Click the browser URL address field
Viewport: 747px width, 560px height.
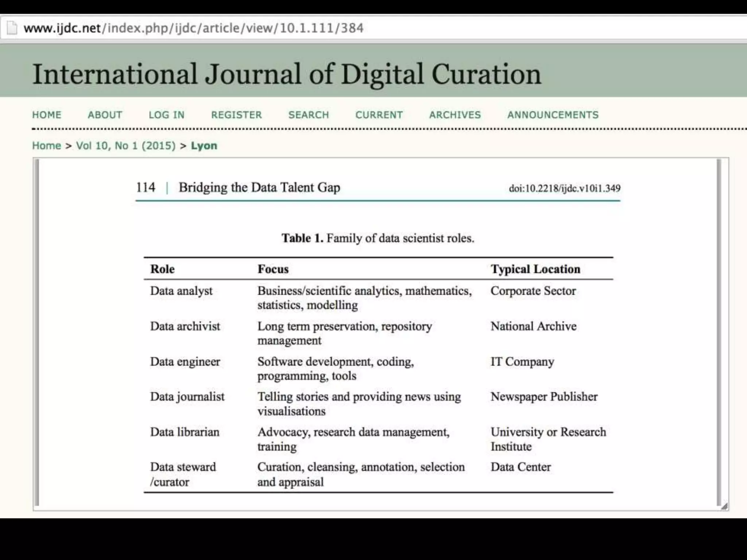pyautogui.click(x=193, y=28)
